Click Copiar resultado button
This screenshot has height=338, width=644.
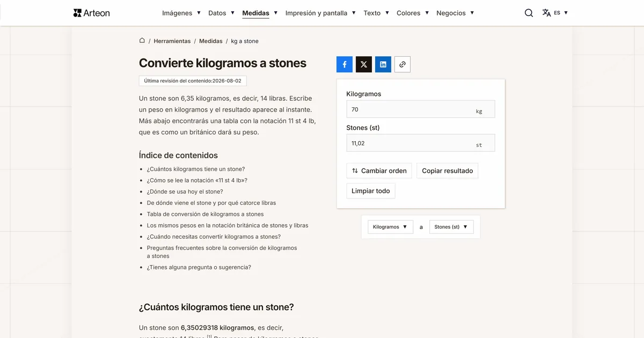click(x=448, y=171)
